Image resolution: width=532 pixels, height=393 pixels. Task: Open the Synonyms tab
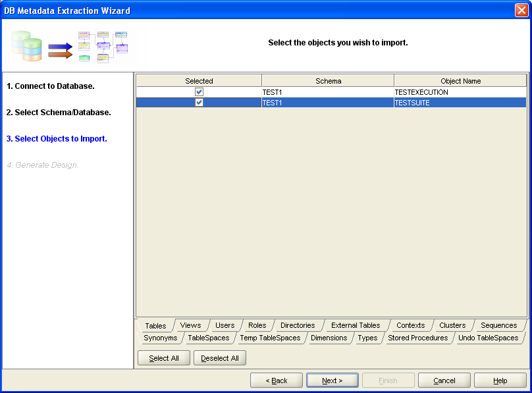tap(161, 338)
